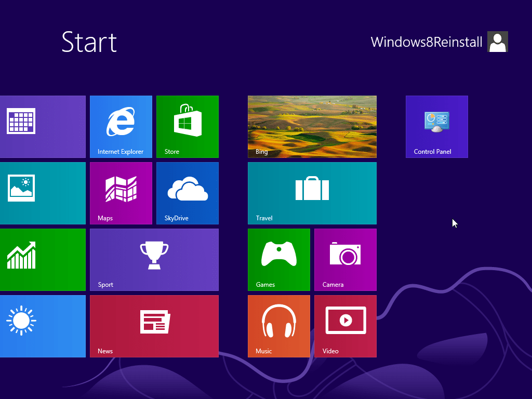Launch the Finance app tile
The width and height of the screenshot is (532, 399).
(x=43, y=259)
